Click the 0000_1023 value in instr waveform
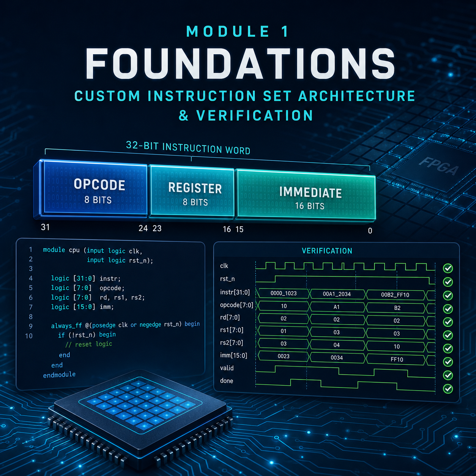476x476 pixels. pyautogui.click(x=284, y=293)
